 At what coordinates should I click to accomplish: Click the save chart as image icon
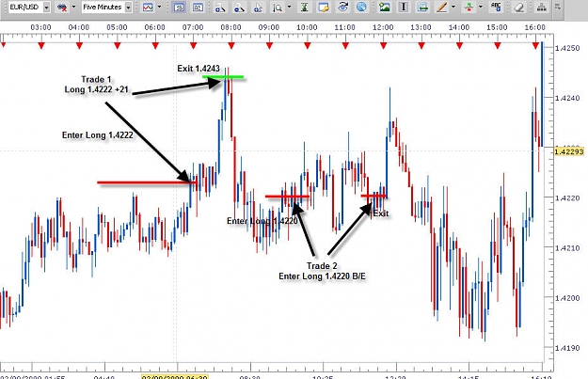[385, 7]
